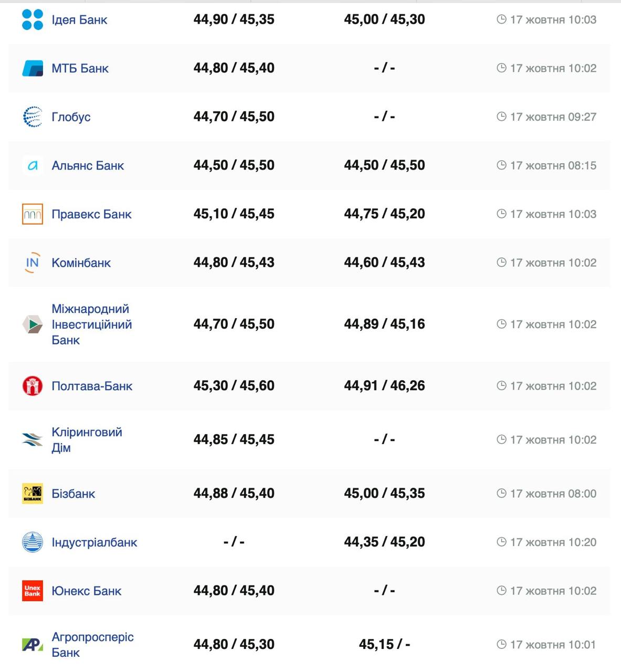
Task: Click the Агропросперіс Банк AP logo
Action: (x=33, y=644)
